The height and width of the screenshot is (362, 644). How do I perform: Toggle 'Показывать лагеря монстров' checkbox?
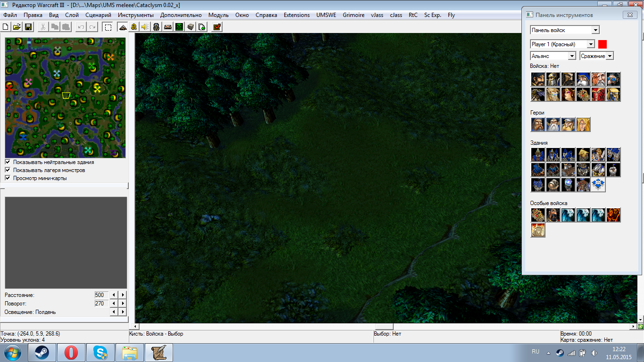point(8,170)
